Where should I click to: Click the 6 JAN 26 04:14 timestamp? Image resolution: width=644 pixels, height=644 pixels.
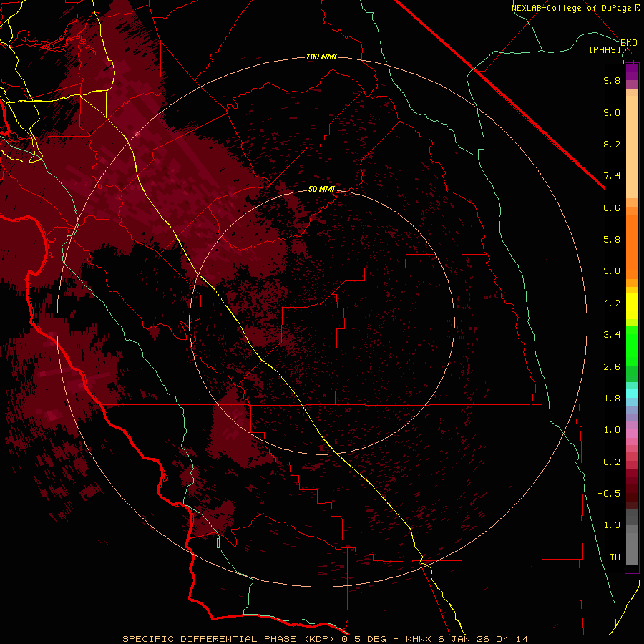tap(483, 639)
